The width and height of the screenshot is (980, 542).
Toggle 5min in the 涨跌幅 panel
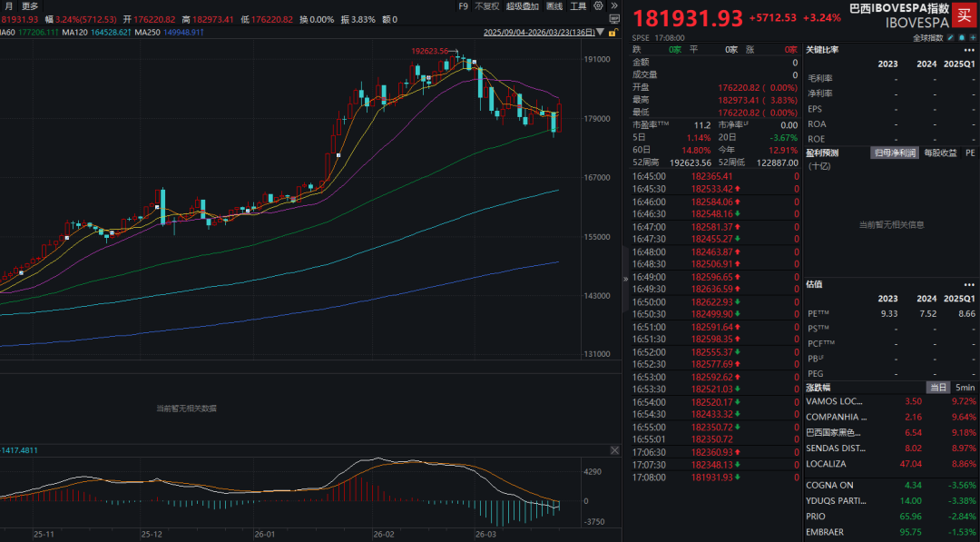(x=965, y=387)
